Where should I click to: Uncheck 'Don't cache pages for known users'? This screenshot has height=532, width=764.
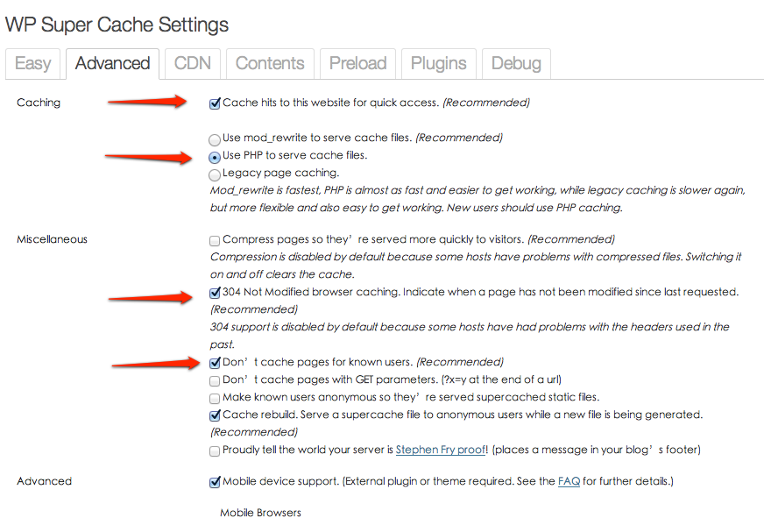point(215,362)
